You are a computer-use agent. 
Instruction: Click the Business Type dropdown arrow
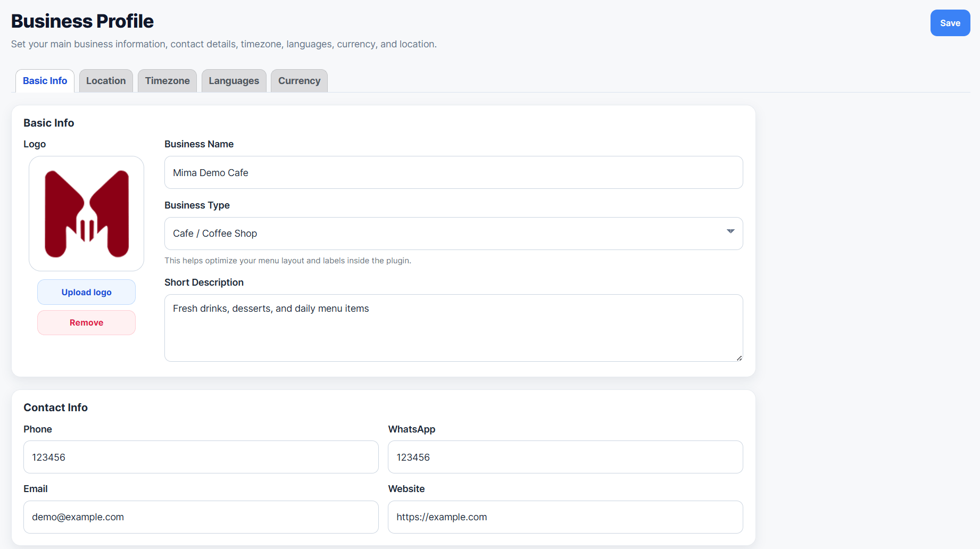pos(730,231)
